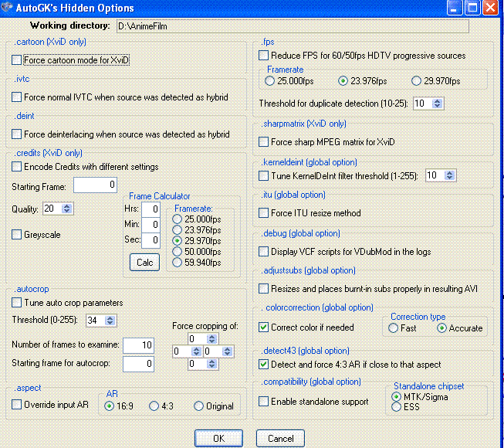Confirm with the OK button
Image resolution: width=504 pixels, height=448 pixels.
[218, 439]
